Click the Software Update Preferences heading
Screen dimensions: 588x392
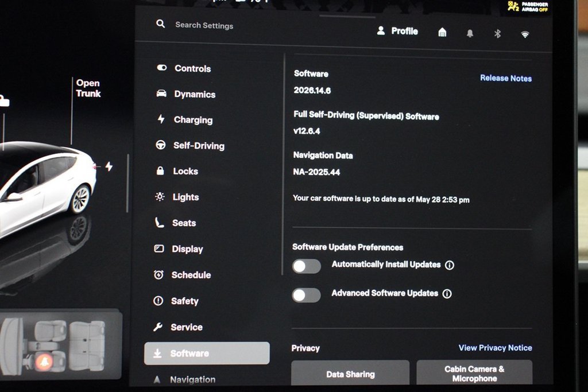click(347, 247)
